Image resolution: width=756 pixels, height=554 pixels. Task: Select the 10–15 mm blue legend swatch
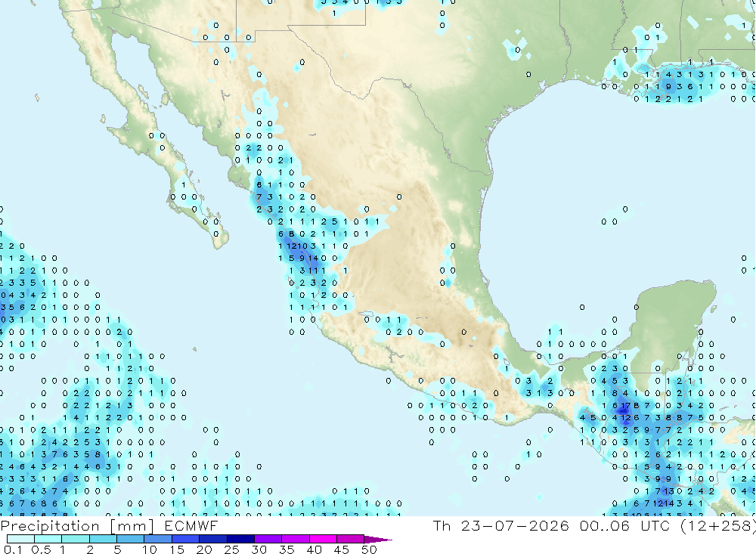click(x=158, y=539)
